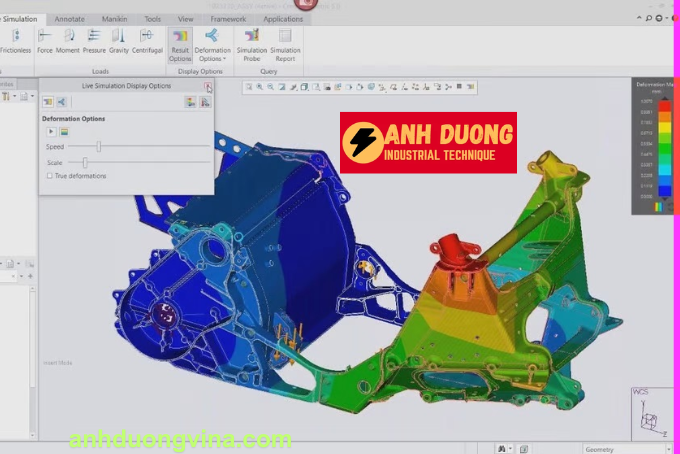Activate the Simulation Probe tool
The image size is (680, 454).
[252, 42]
